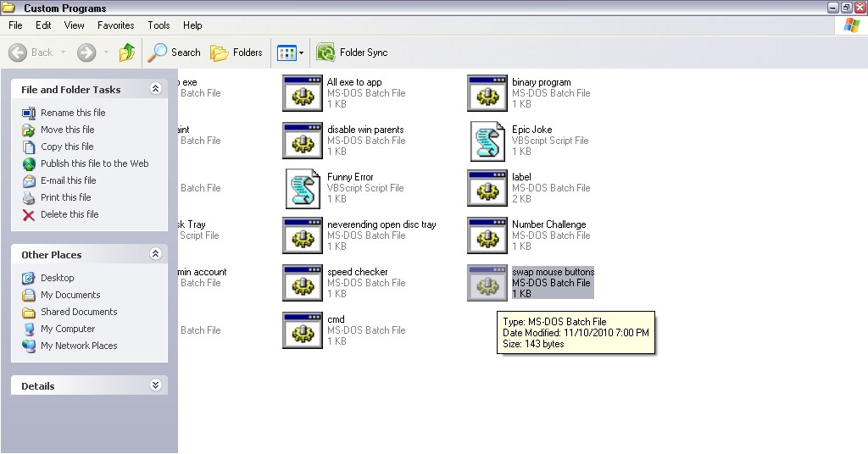Open the Favorites menu
The width and height of the screenshot is (868, 454).
pyautogui.click(x=115, y=25)
